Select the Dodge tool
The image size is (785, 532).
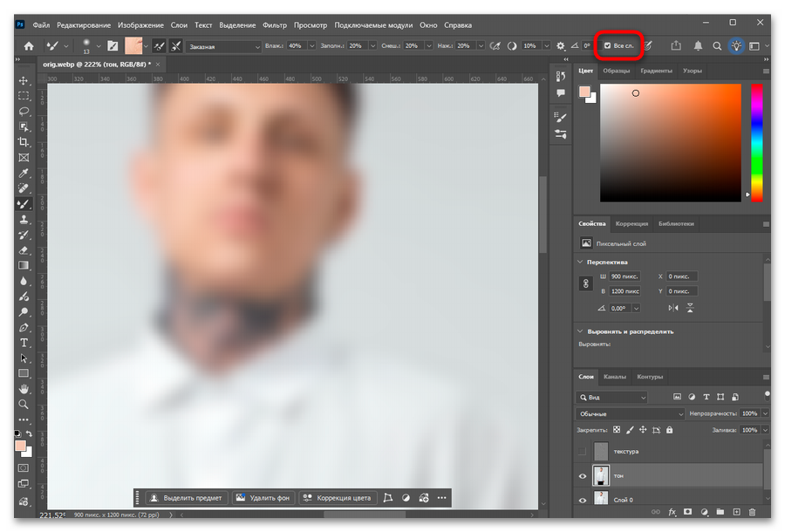(24, 312)
